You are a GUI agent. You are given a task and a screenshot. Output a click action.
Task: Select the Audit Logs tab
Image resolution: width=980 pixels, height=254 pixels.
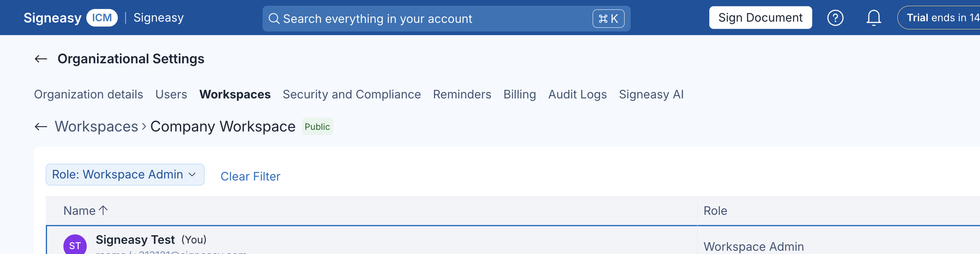pos(578,94)
